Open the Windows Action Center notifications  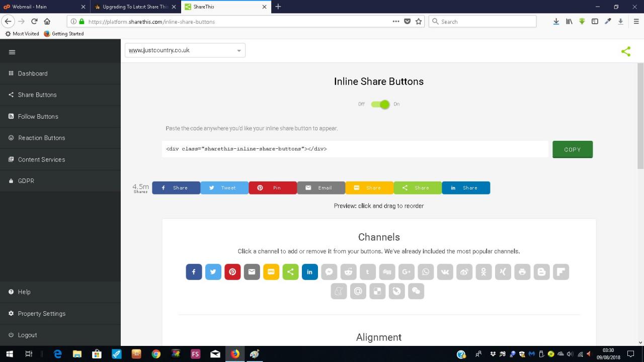(631, 354)
